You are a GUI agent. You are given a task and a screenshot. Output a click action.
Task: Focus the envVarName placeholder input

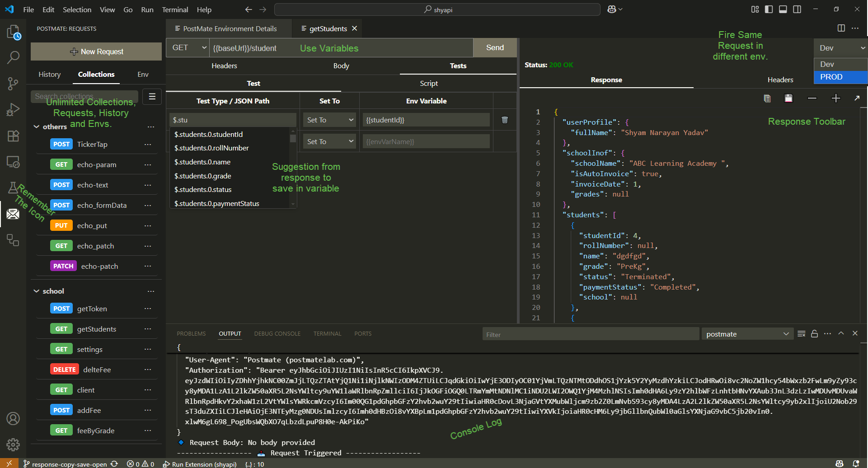[x=426, y=141]
